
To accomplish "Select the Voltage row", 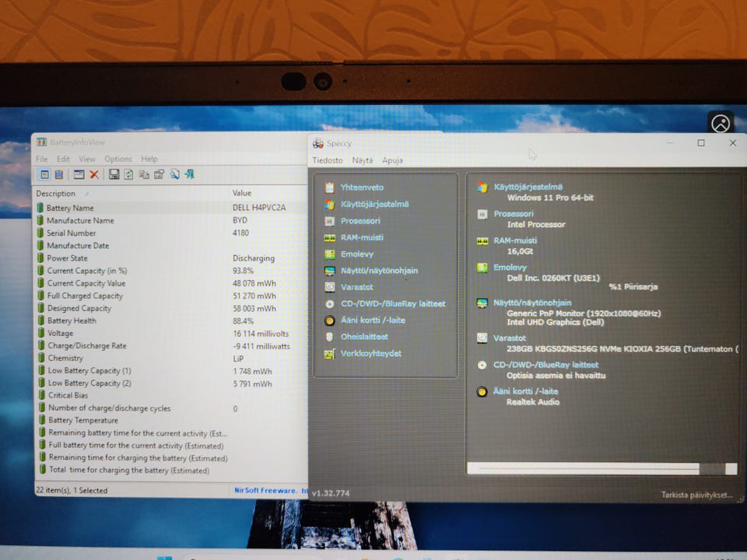I will pos(171,334).
